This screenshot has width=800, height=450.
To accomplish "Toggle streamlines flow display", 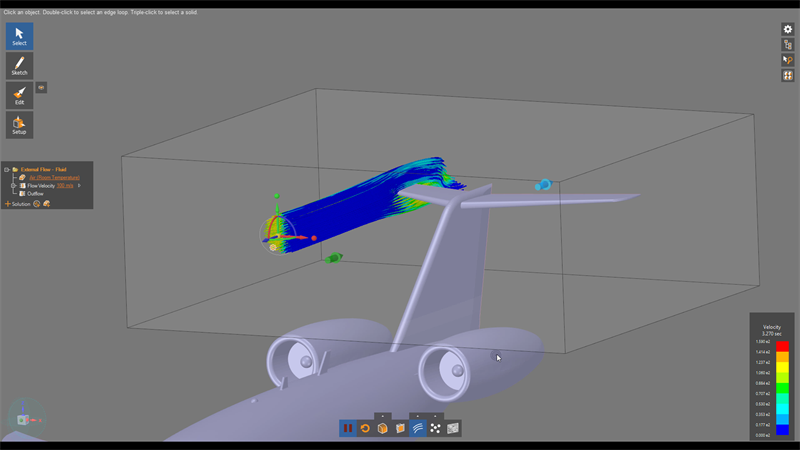I will [x=418, y=428].
